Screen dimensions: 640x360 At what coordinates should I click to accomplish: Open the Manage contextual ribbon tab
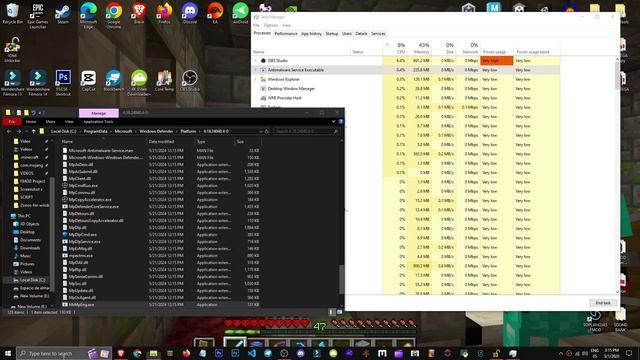click(x=99, y=113)
